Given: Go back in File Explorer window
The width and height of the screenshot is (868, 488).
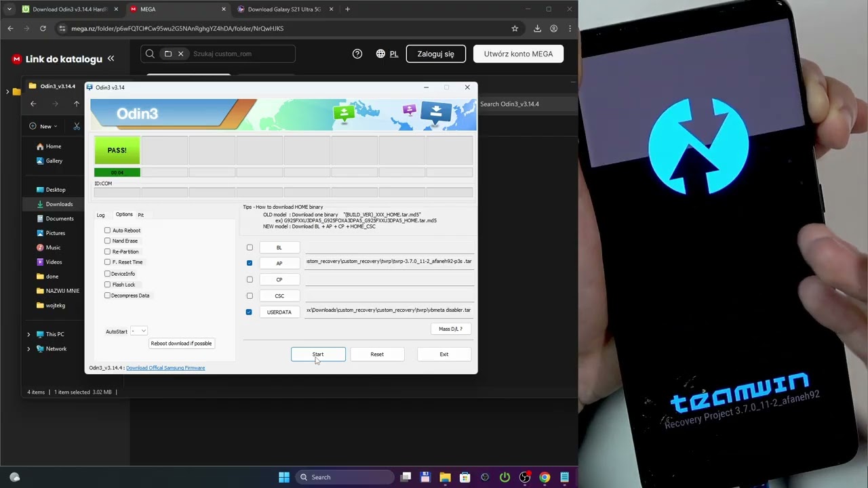Looking at the screenshot, I should [x=33, y=104].
